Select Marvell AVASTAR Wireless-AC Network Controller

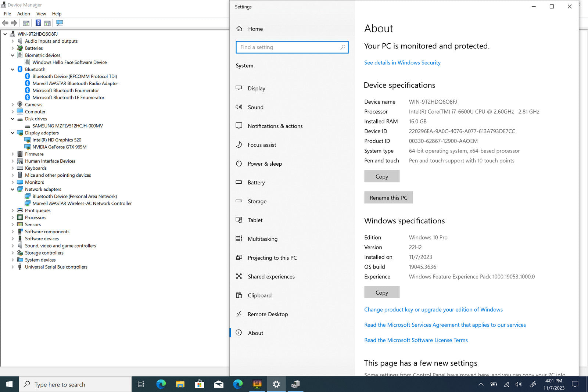pyautogui.click(x=82, y=204)
